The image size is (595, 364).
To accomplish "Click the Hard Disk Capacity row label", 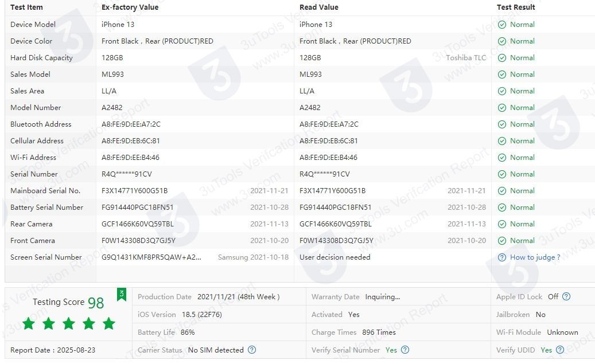I will pos(41,58).
